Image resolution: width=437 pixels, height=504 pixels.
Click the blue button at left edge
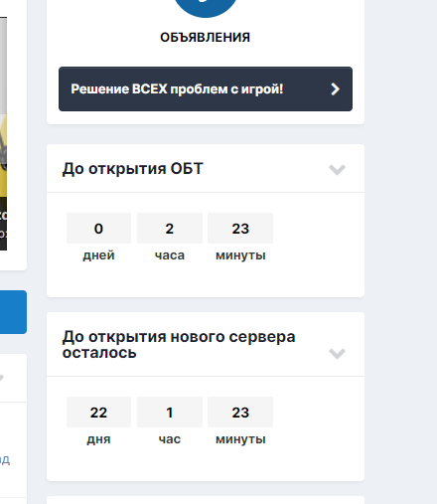13,312
